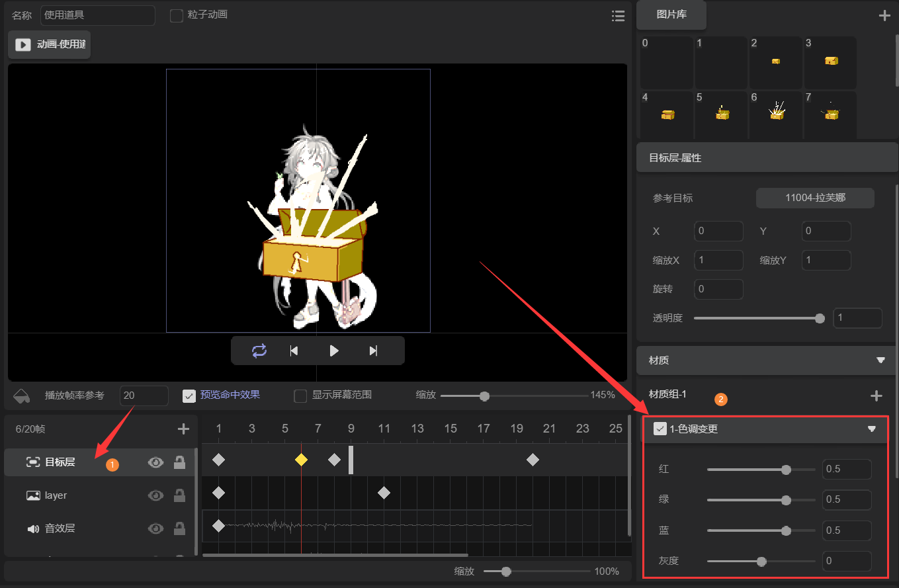The image size is (899, 588).
Task: Enable 粒子动画 checkbox
Action: 177,15
